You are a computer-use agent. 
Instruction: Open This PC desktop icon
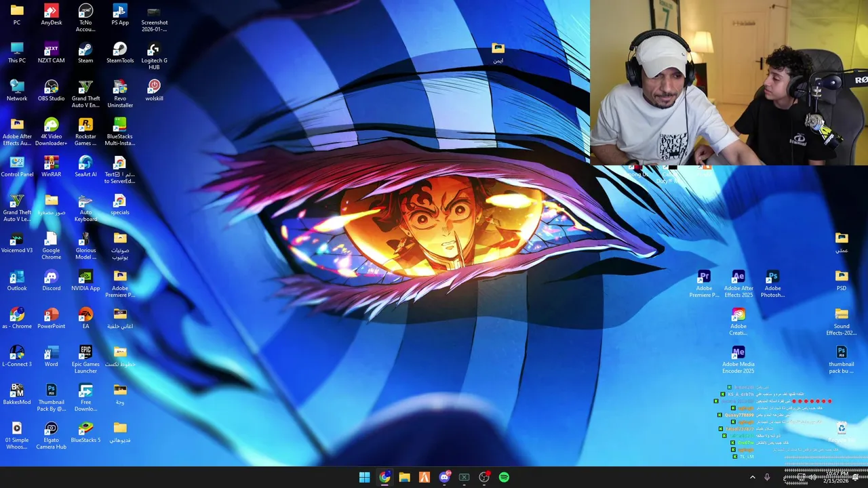coord(17,53)
